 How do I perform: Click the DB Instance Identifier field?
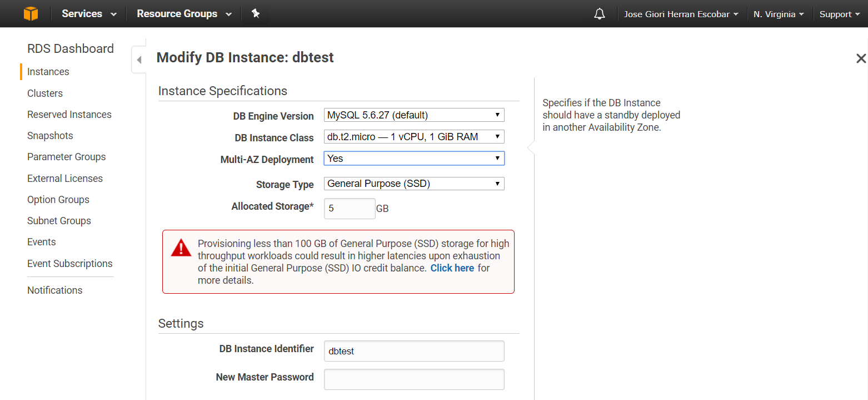pyautogui.click(x=414, y=351)
